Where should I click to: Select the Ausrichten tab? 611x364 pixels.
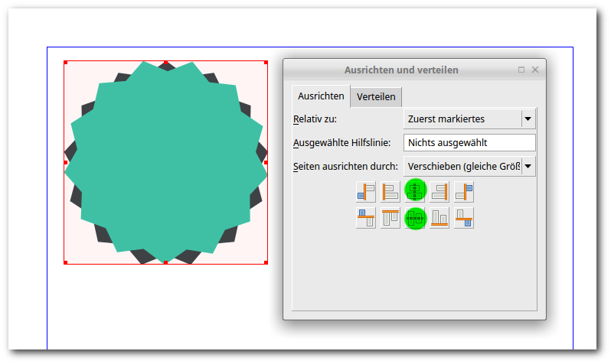coord(321,96)
